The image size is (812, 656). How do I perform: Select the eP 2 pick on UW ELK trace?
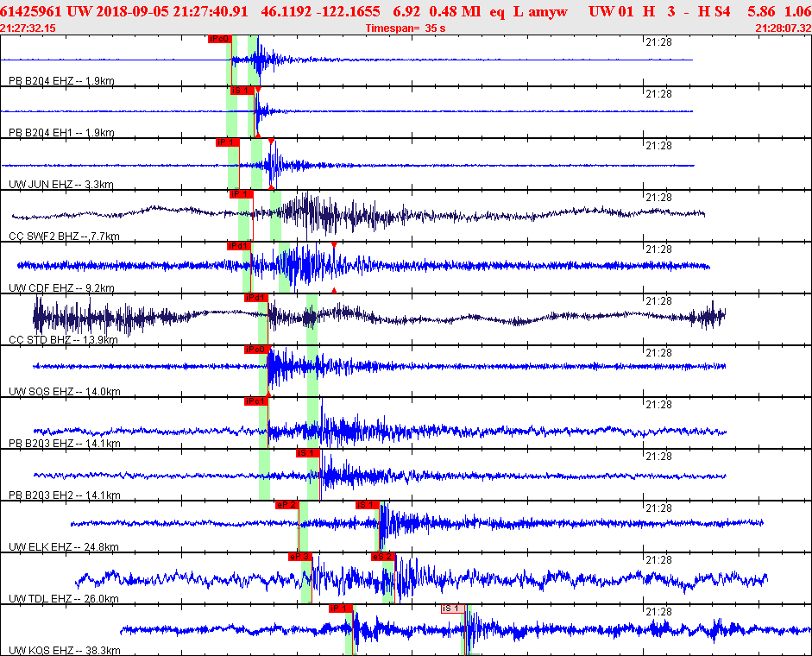coord(286,505)
